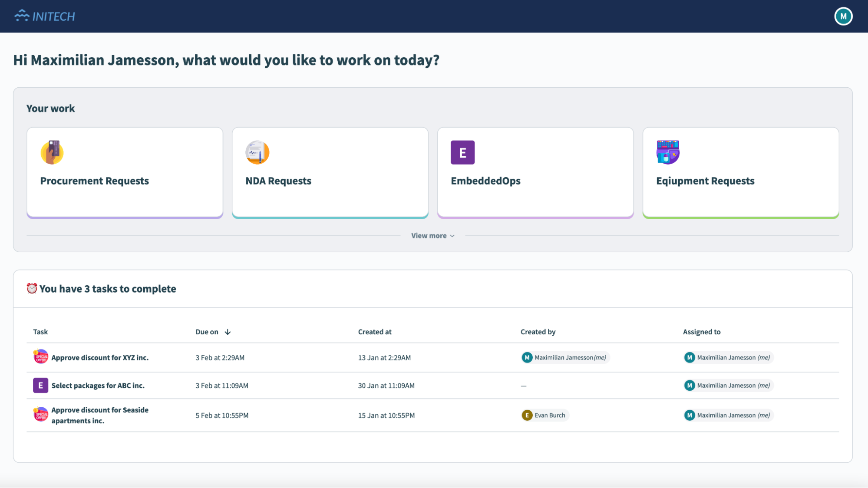Click Assigned to chip on Select packages row
868x488 pixels.
click(x=728, y=386)
